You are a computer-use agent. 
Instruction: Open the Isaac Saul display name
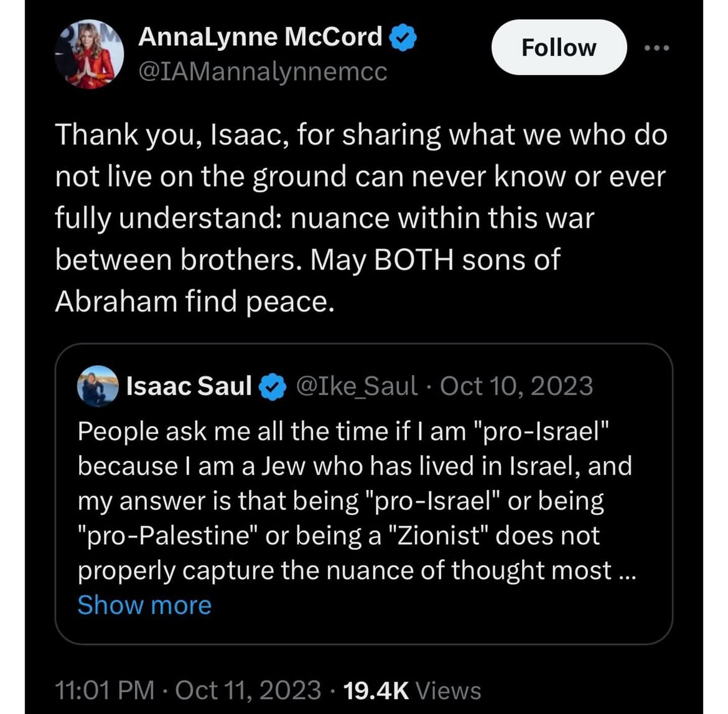189,386
